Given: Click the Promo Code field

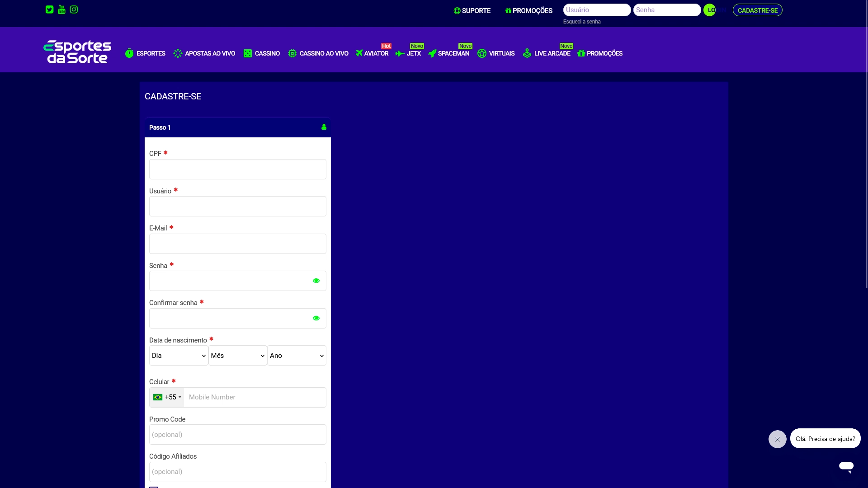Looking at the screenshot, I should [238, 435].
